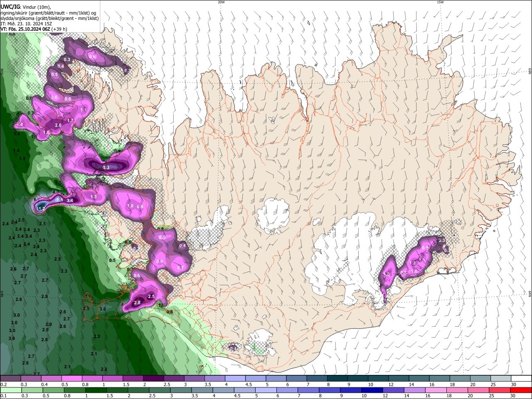This screenshot has height=399, width=532.
Task: Pick the darkest purple swatch above label 2
Action: pos(153,378)
